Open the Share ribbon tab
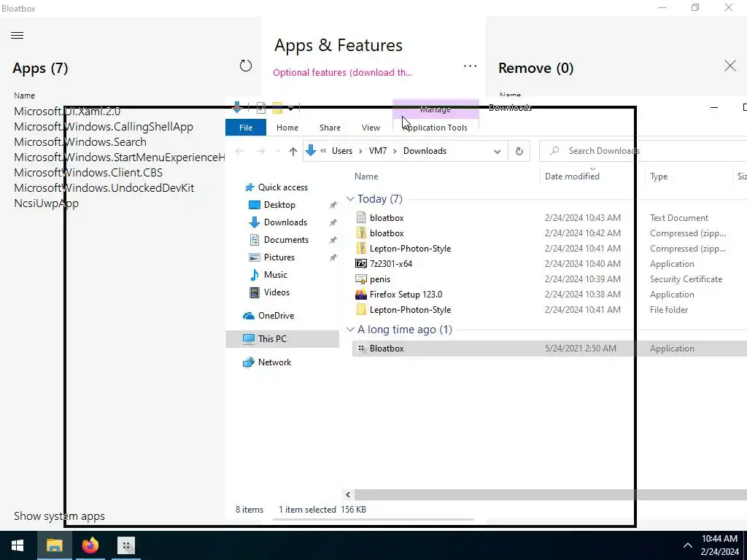This screenshot has width=747, height=560. coord(330,128)
